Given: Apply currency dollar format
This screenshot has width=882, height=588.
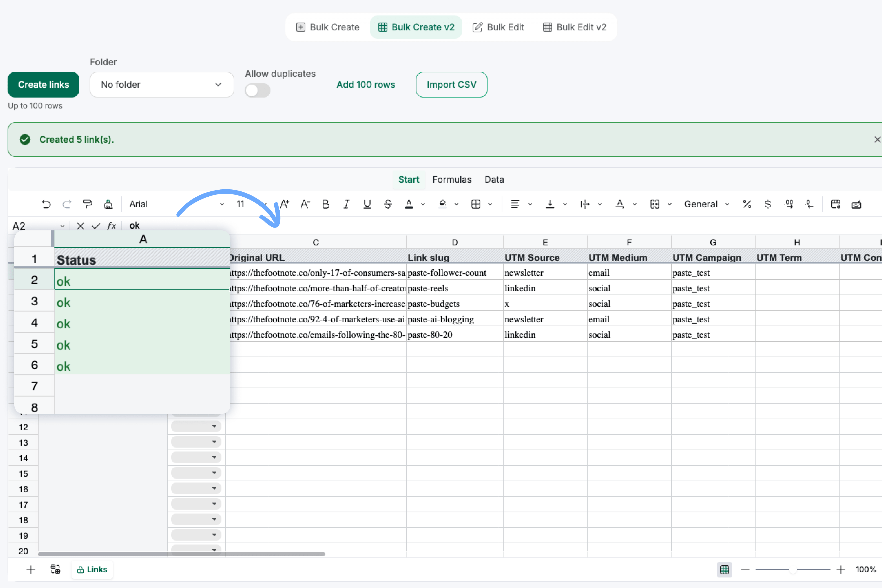Looking at the screenshot, I should tap(768, 204).
